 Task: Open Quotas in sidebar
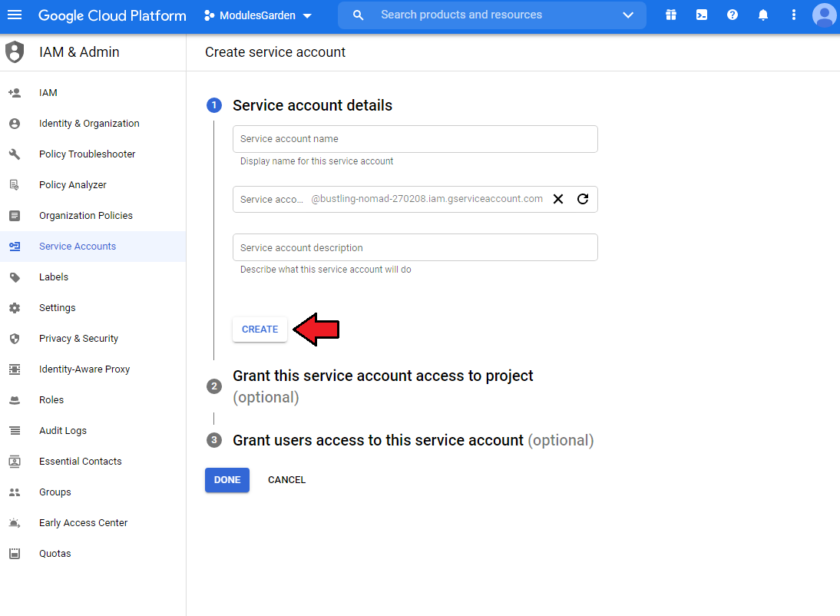tap(93, 553)
